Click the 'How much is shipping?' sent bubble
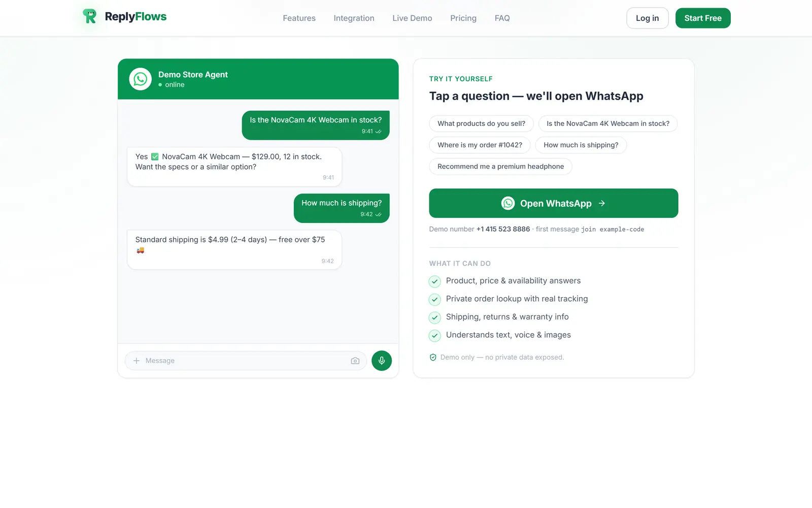 (x=342, y=208)
